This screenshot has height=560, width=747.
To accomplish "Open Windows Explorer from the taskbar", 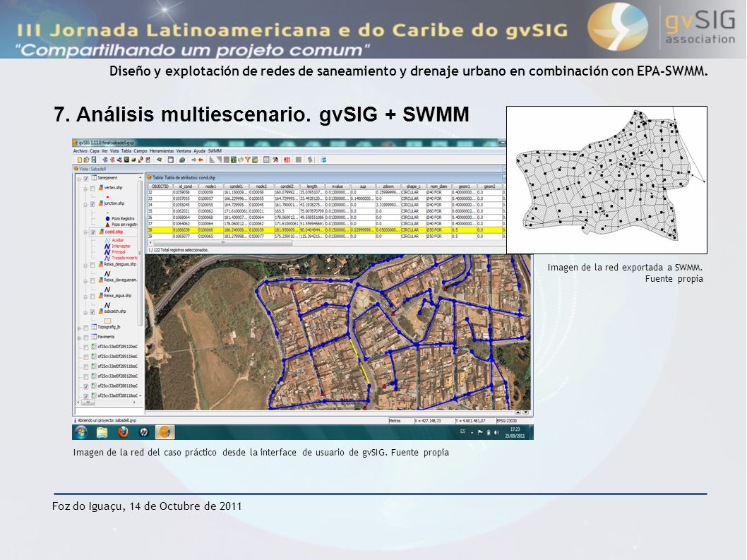I will click(102, 432).
